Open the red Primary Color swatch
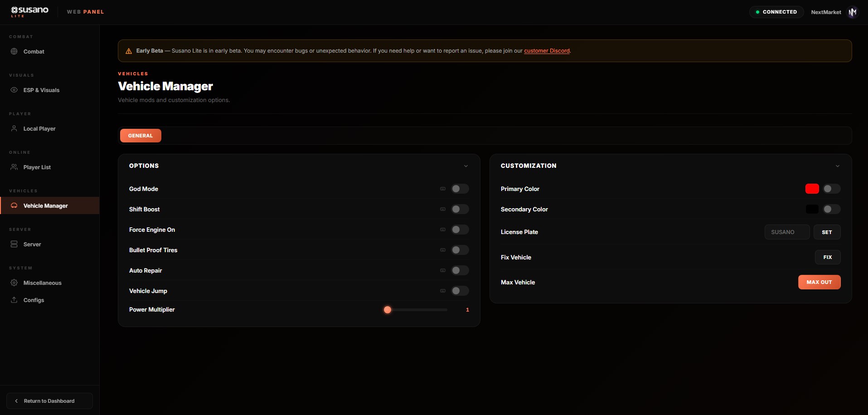The image size is (868, 415). tap(812, 189)
